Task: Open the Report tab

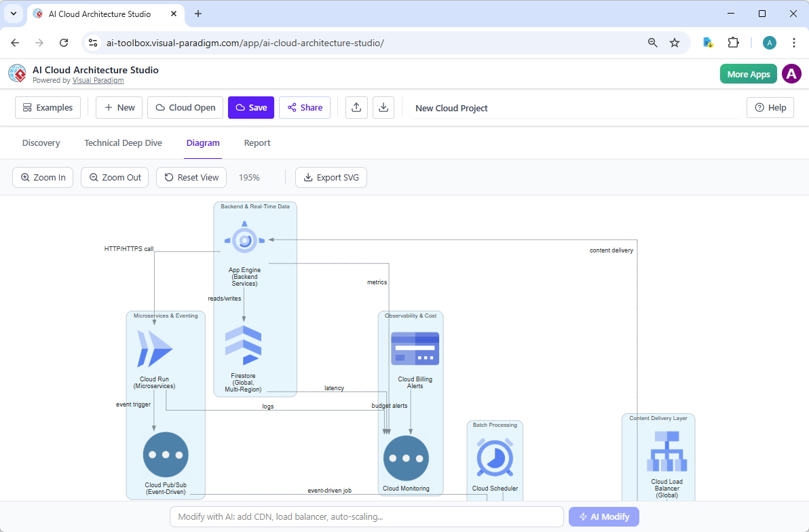Action: click(257, 142)
